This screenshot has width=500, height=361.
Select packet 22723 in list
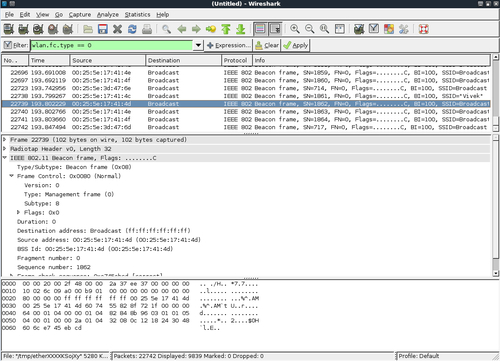tap(246, 88)
